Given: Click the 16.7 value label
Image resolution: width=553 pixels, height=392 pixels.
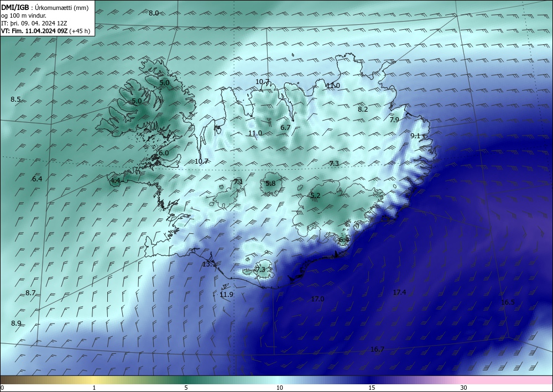Looking at the screenshot, I should click(377, 349).
